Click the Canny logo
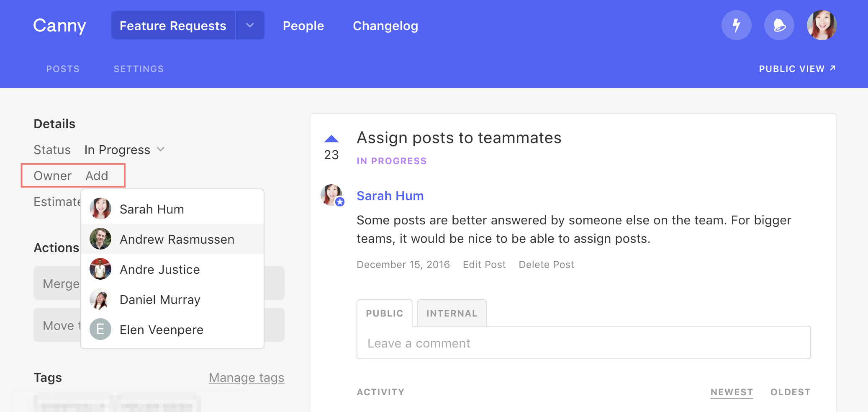Viewport: 868px width, 412px height. (59, 26)
